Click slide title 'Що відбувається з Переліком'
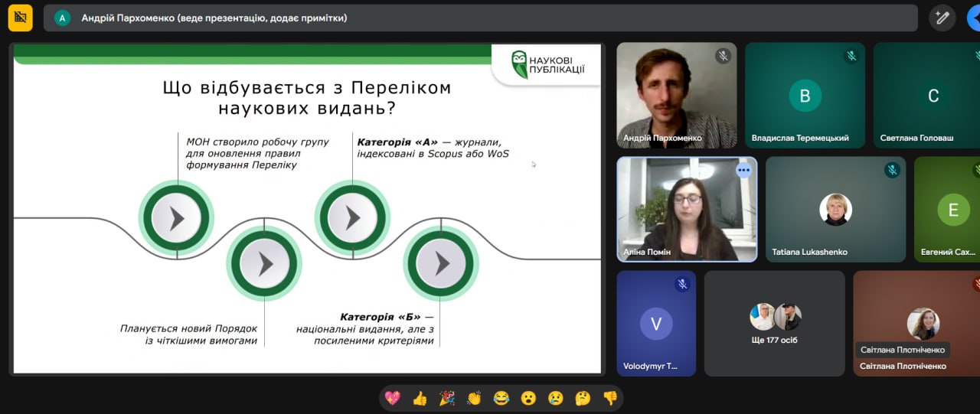This screenshot has height=414, width=980. pyautogui.click(x=307, y=87)
